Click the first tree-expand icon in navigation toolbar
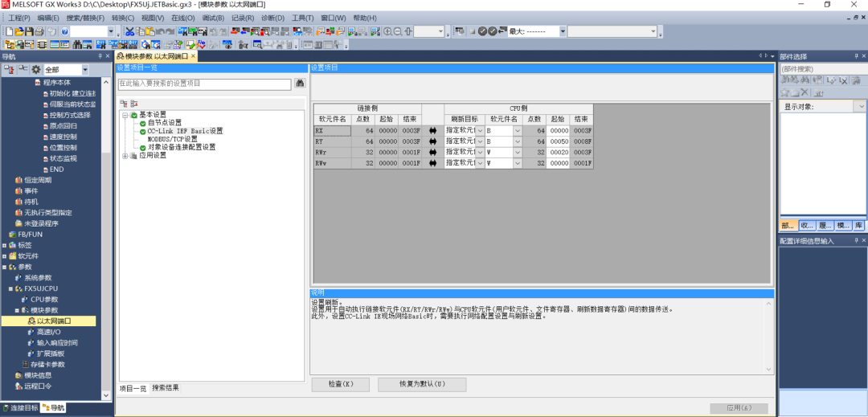Screen dimensions: 868x417 click(x=9, y=69)
